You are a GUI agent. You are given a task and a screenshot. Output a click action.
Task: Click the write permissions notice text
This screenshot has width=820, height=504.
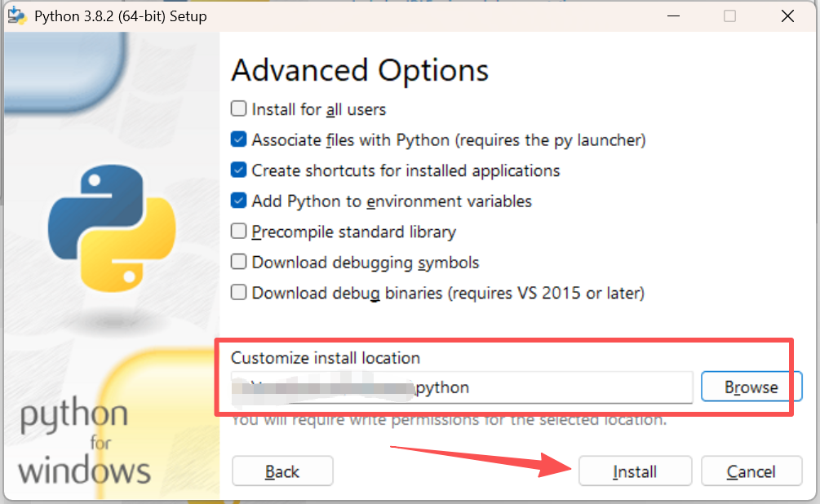click(450, 420)
